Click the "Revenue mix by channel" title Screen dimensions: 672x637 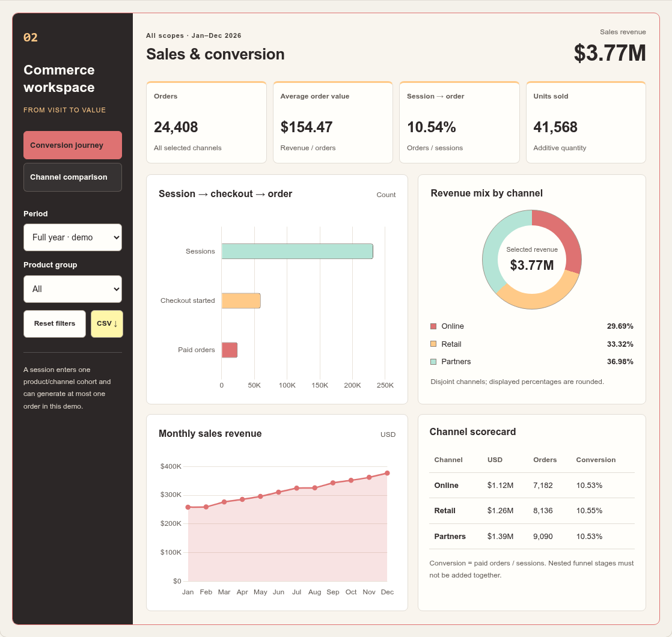click(486, 193)
